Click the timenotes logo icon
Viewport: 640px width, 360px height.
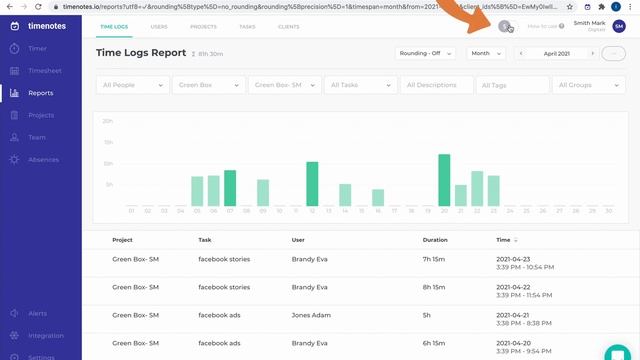15,26
